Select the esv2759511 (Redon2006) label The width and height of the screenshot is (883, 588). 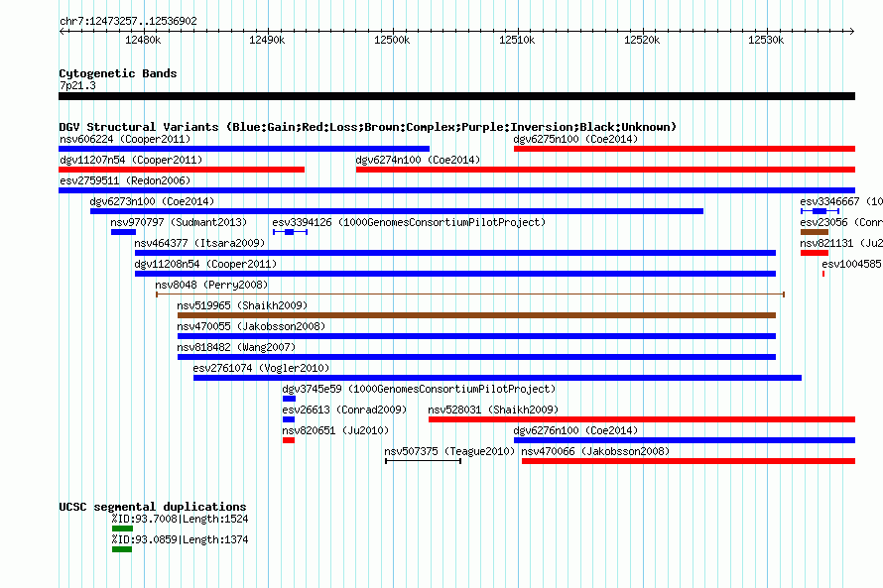[125, 180]
